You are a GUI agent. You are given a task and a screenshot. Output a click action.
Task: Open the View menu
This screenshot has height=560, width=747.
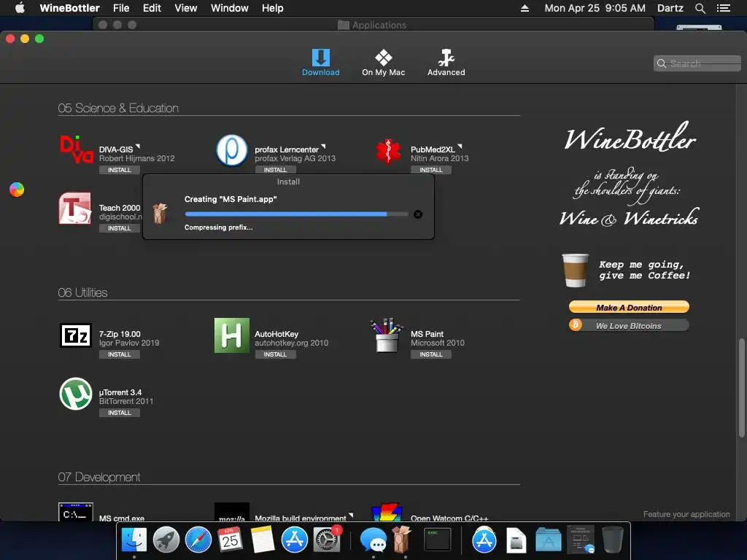tap(186, 8)
